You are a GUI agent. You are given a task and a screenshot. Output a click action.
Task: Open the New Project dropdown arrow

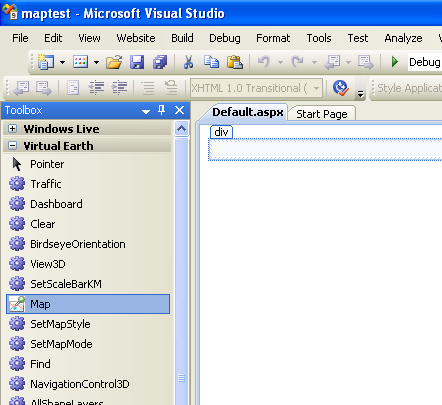pos(62,62)
